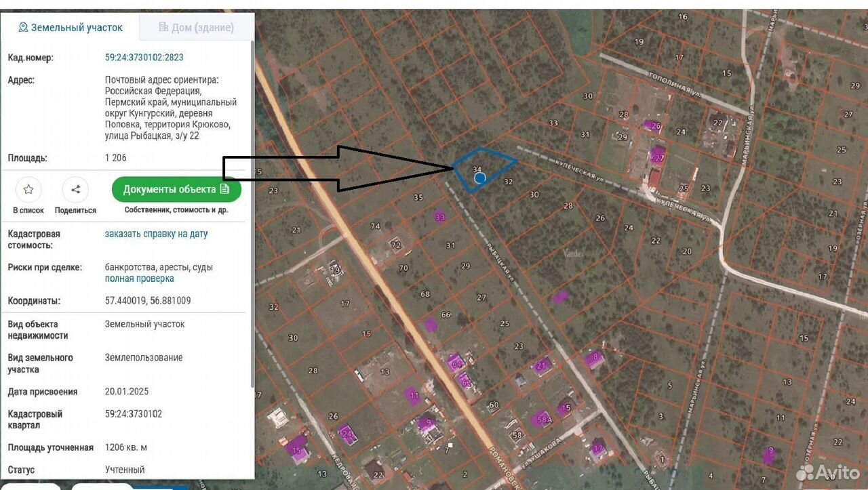Select the purple building marker numbered 64
The image size is (868, 490).
pos(456,363)
